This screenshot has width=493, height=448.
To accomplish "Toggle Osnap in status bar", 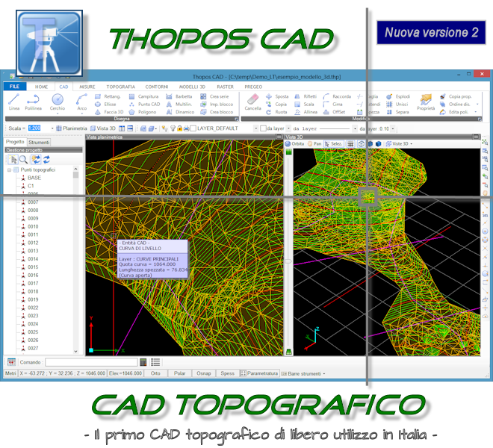I will tap(204, 373).
